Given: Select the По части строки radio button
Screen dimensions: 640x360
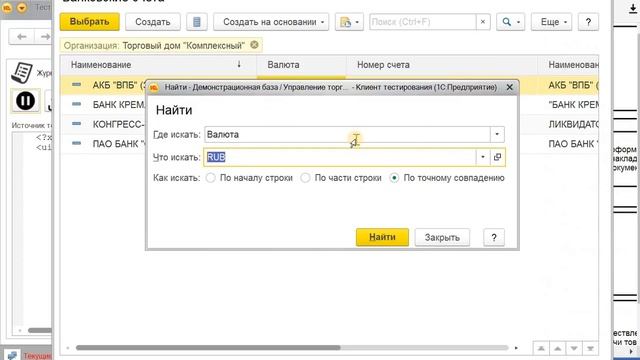Looking at the screenshot, I should pos(305,178).
